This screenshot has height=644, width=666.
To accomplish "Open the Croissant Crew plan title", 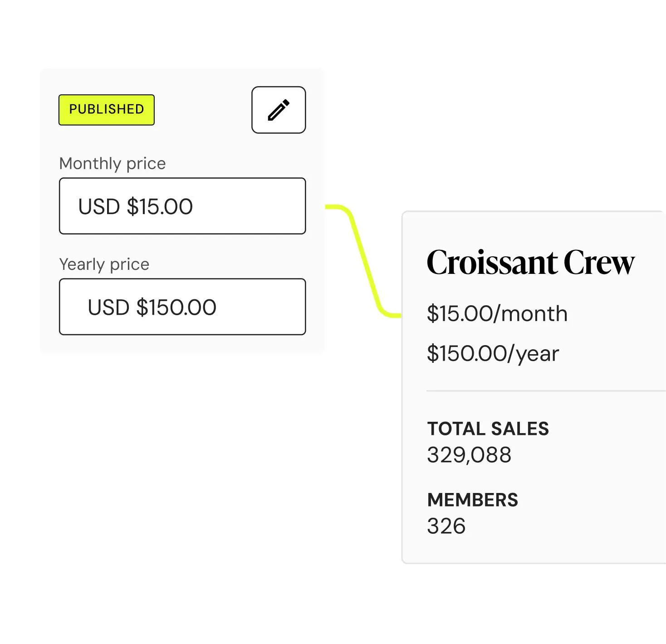I will click(x=530, y=263).
